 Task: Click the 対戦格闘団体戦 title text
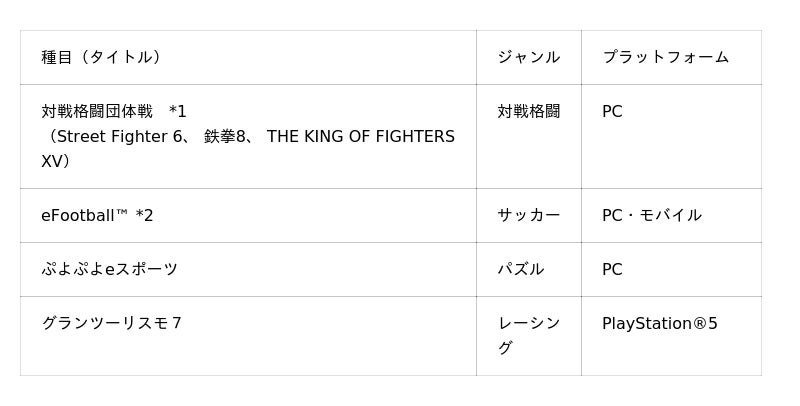click(x=97, y=111)
